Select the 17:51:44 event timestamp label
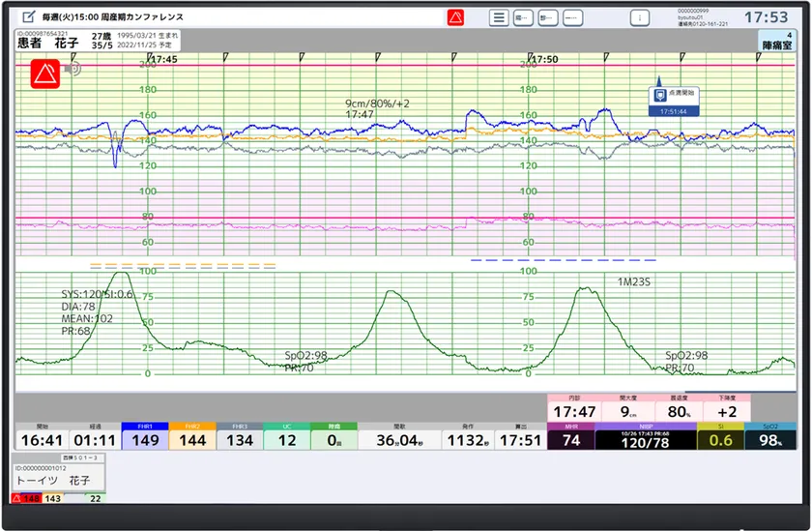The width and height of the screenshot is (812, 531). [674, 111]
